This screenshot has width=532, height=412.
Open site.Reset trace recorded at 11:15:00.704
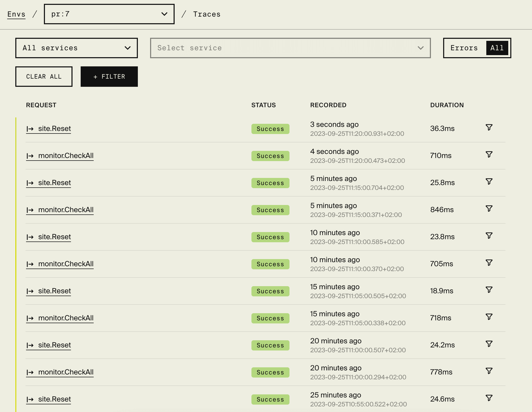[49, 183]
